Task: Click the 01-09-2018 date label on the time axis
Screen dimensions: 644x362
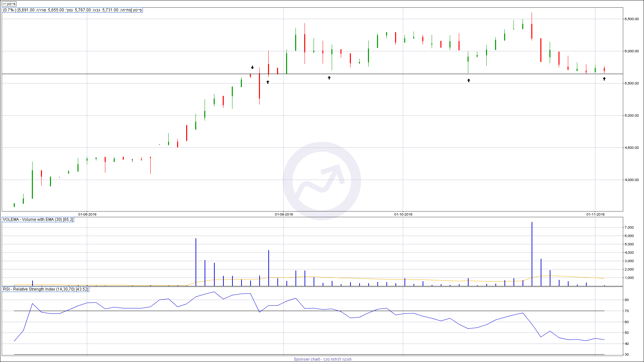Action: coord(284,215)
